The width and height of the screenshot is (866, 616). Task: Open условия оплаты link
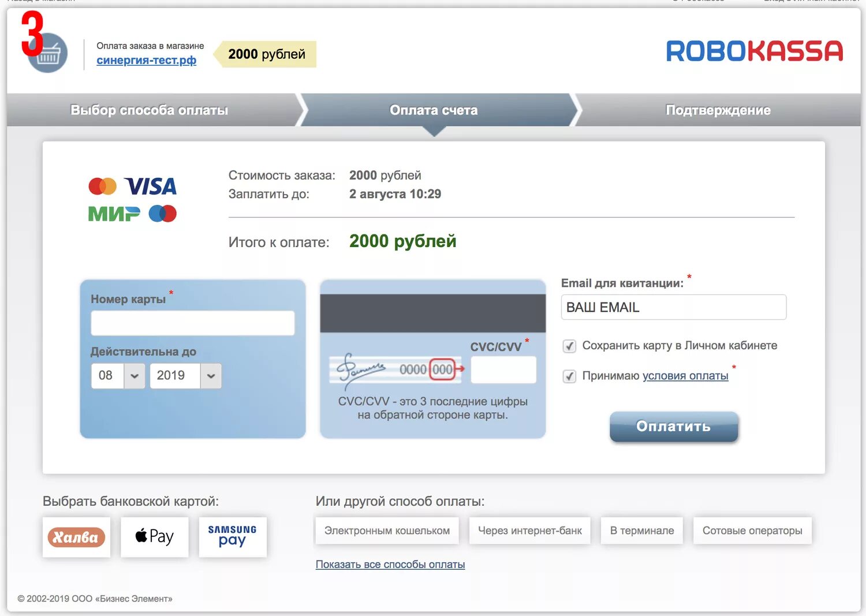coord(685,376)
